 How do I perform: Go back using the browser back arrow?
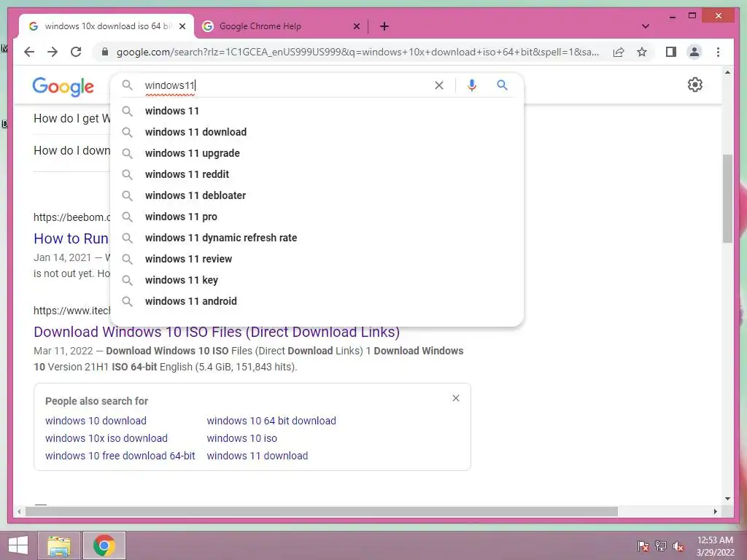[x=29, y=52]
